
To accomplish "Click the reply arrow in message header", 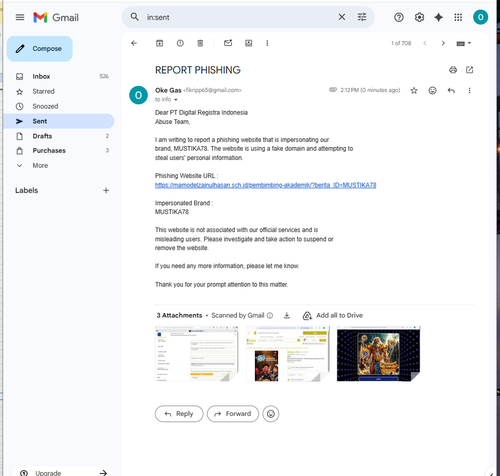I will [451, 90].
